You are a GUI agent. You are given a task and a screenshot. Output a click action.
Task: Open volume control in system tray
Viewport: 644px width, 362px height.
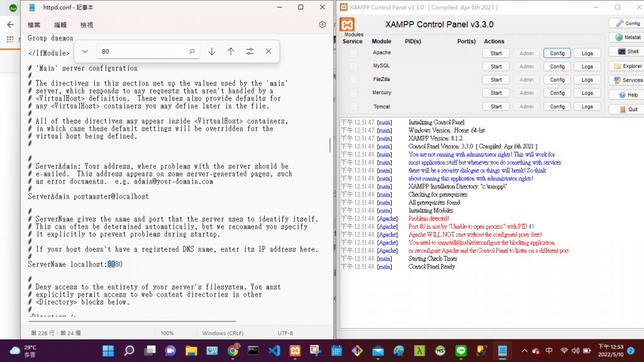[x=575, y=351]
